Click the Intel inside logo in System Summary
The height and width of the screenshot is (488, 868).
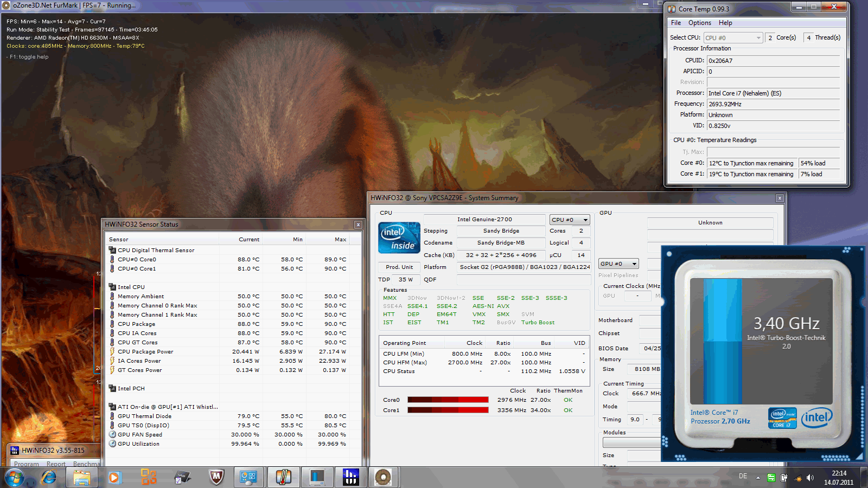[399, 238]
